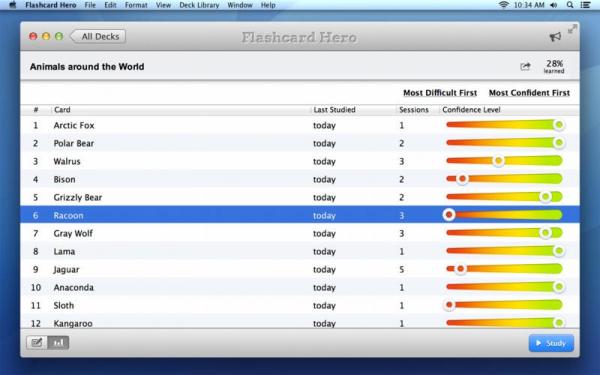This screenshot has height=375, width=600.
Task: Click the 28% learned indicator
Action: (x=554, y=66)
